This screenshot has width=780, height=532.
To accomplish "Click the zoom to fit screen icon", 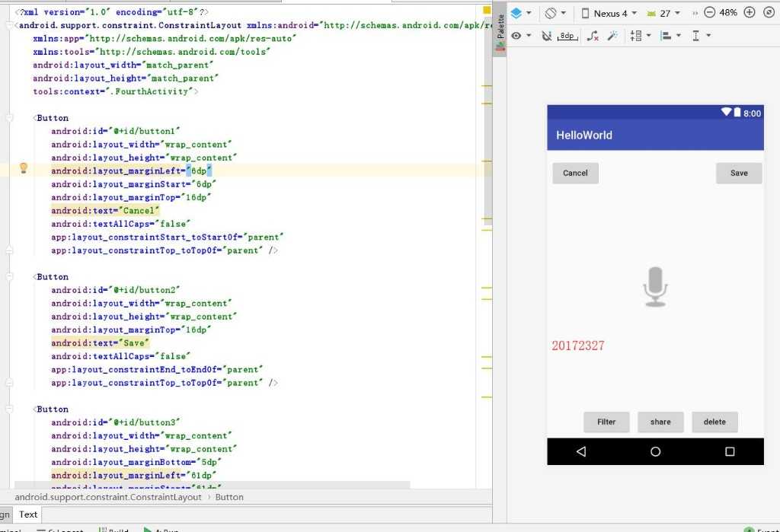I will 769,12.
